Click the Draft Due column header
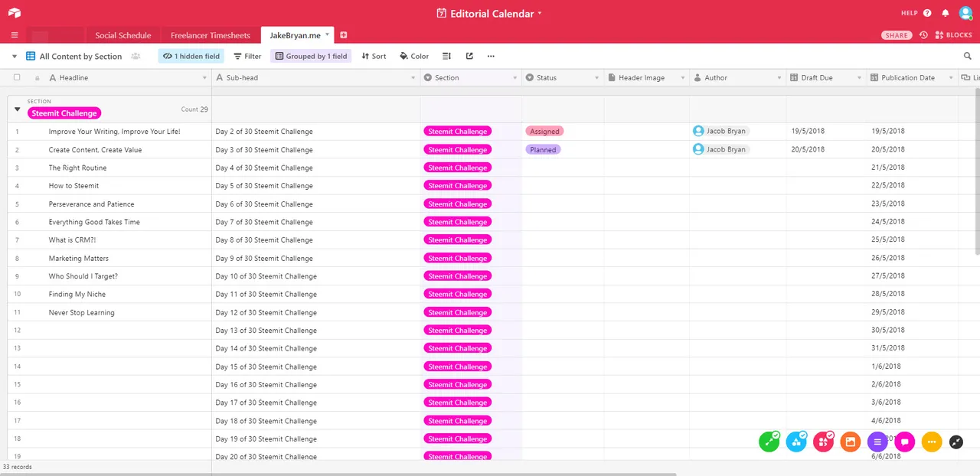Image resolution: width=980 pixels, height=476 pixels. 826,78
